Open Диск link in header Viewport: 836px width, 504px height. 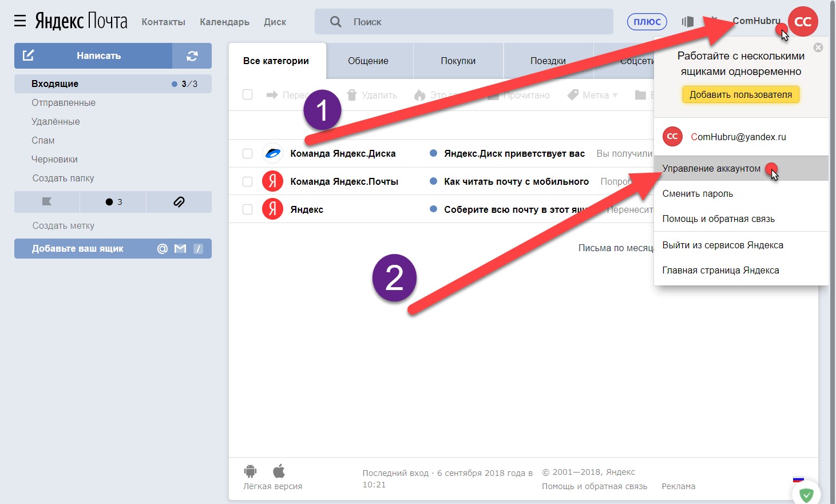(275, 22)
